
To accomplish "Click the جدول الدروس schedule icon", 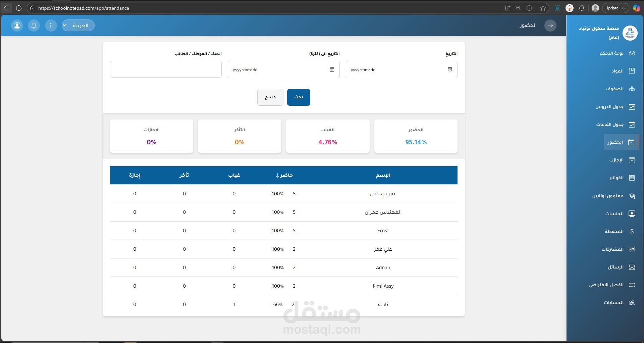I will (632, 107).
